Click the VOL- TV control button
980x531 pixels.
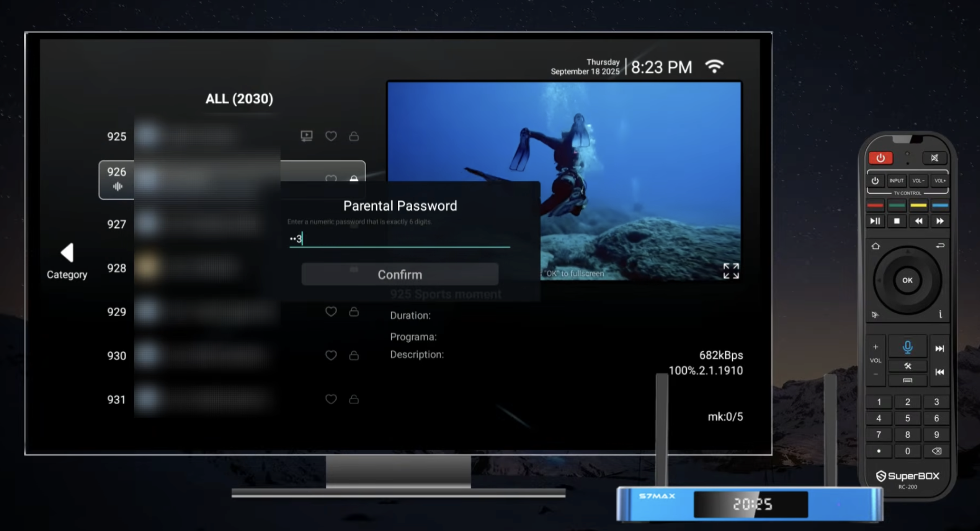pyautogui.click(x=918, y=180)
